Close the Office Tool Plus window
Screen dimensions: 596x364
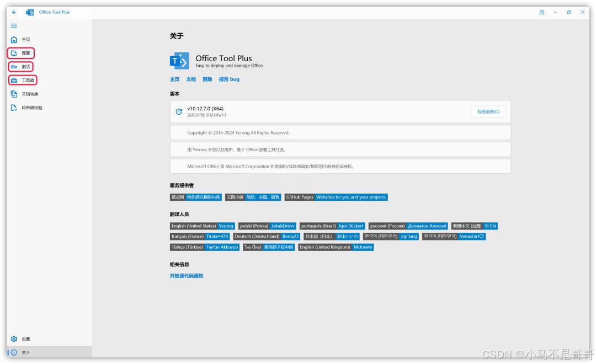[583, 12]
